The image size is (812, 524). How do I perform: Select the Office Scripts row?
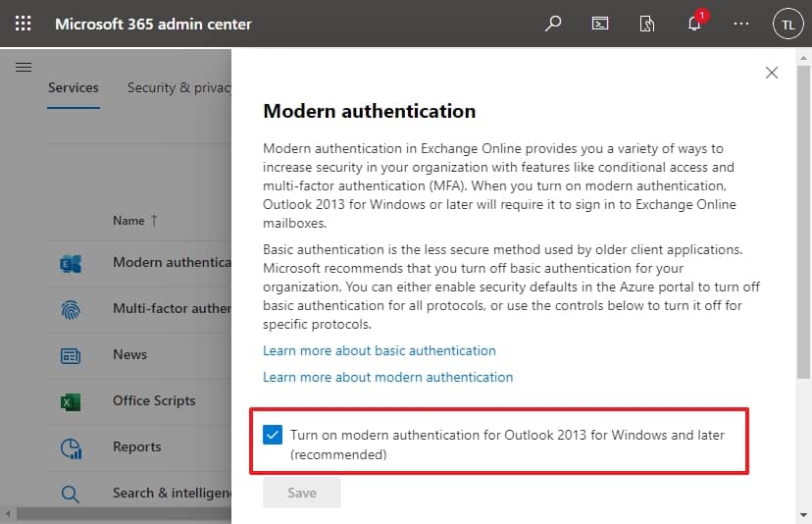139,402
